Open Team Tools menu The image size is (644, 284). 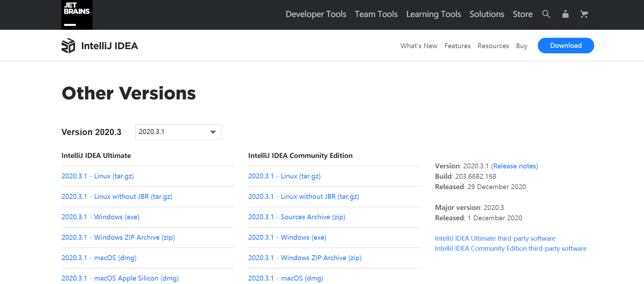coord(376,14)
